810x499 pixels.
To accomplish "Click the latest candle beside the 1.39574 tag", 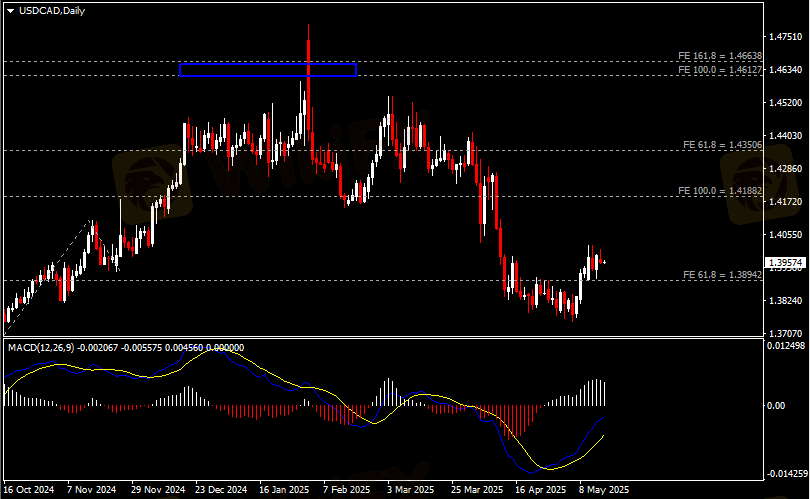I will (x=604, y=262).
